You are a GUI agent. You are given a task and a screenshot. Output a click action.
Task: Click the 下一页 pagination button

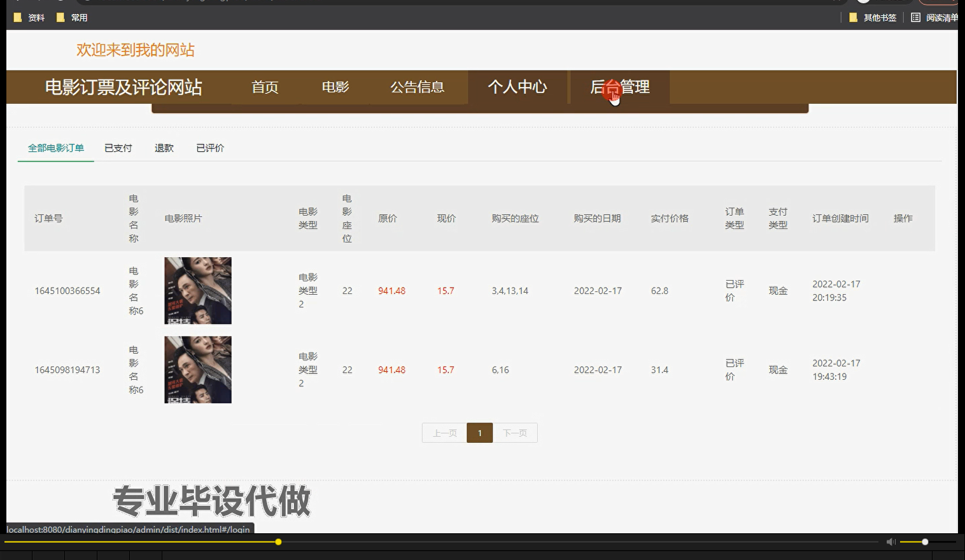(x=515, y=433)
